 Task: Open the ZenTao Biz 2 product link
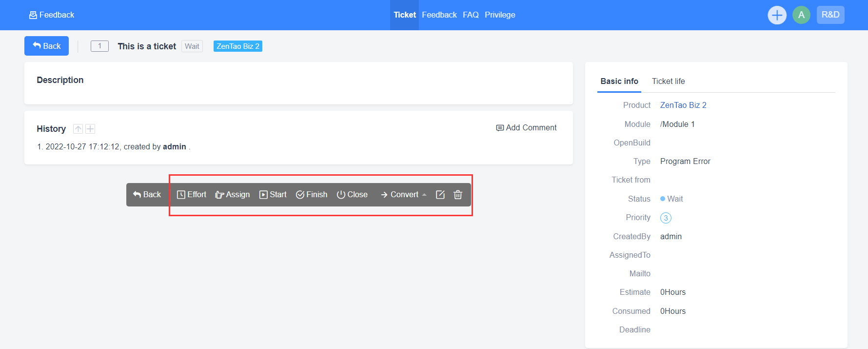(x=683, y=105)
